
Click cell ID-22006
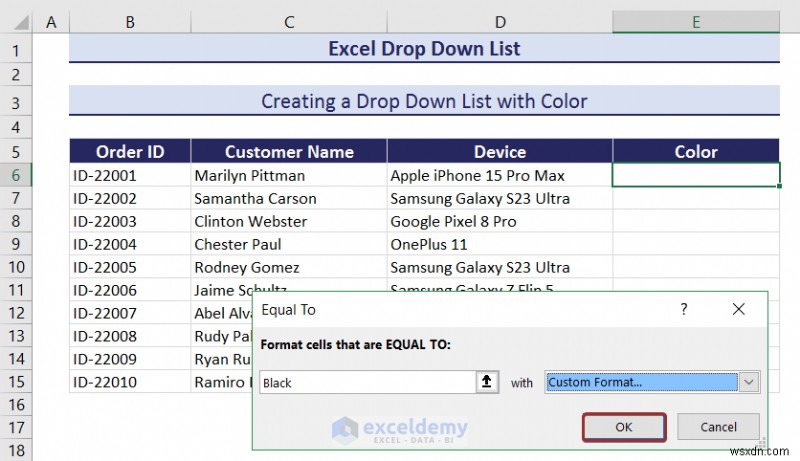[x=130, y=290]
